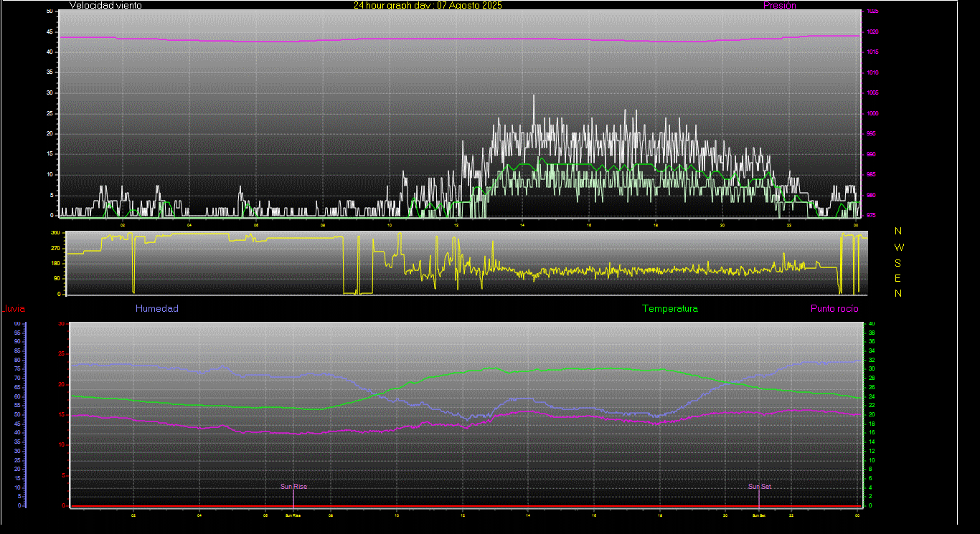This screenshot has width=980, height=534.
Task: Click the '22' hour label under the lower chart
Action: [x=791, y=515]
